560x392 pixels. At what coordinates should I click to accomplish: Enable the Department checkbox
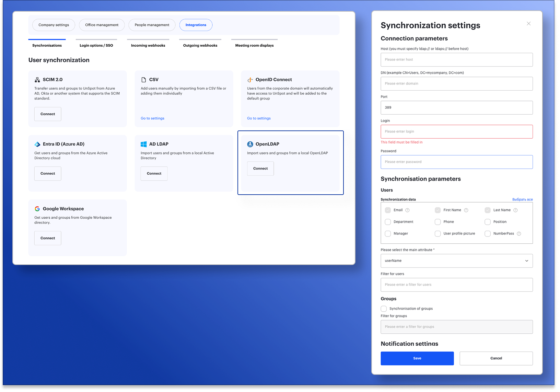[x=388, y=222]
